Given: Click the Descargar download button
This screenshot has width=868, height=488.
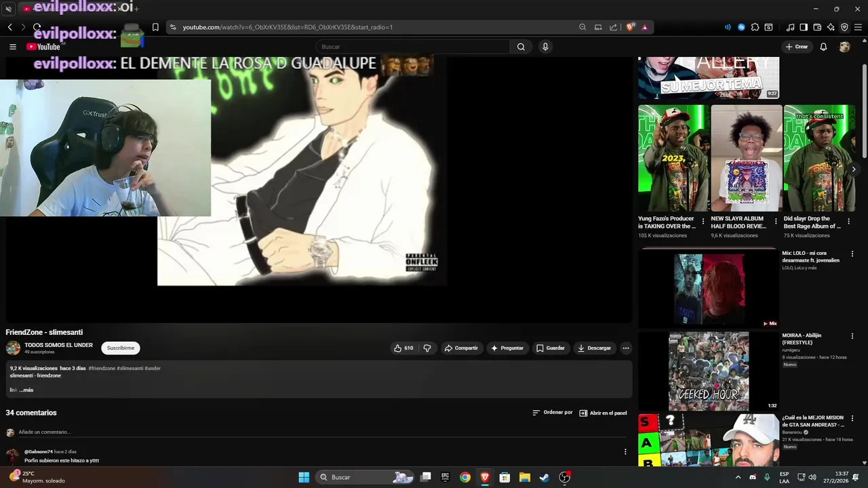Looking at the screenshot, I should click(594, 348).
